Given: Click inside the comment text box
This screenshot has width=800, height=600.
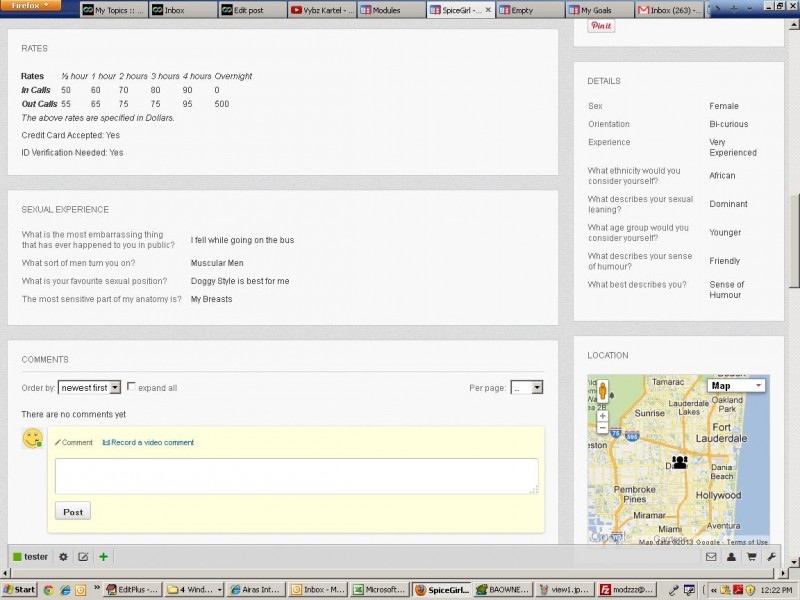Looking at the screenshot, I should click(296, 475).
